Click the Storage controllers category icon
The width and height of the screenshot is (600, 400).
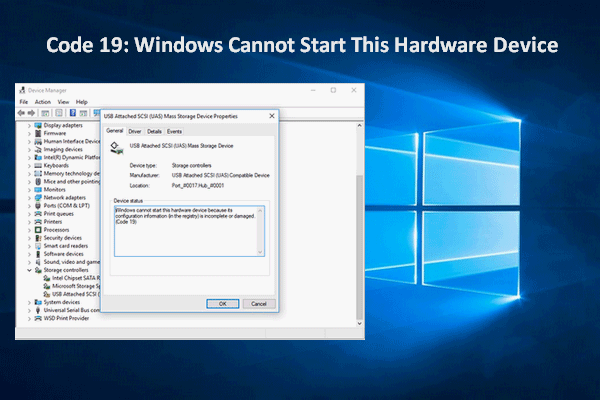click(38, 270)
